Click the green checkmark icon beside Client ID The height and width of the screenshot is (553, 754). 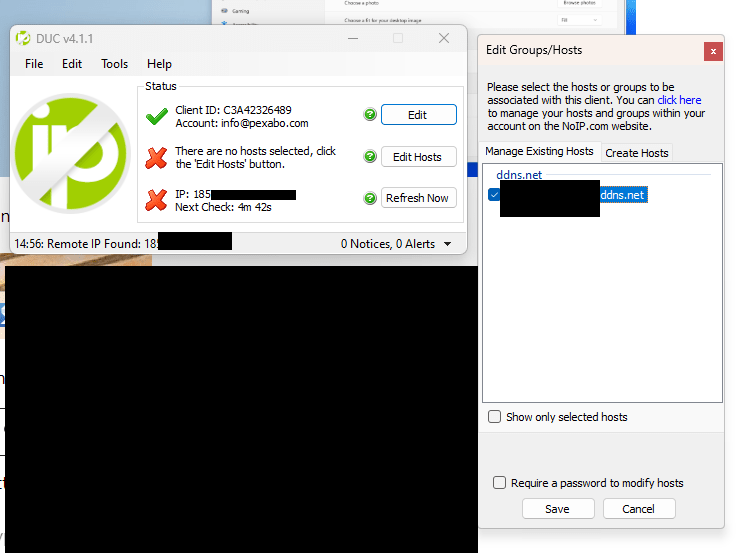[157, 116]
